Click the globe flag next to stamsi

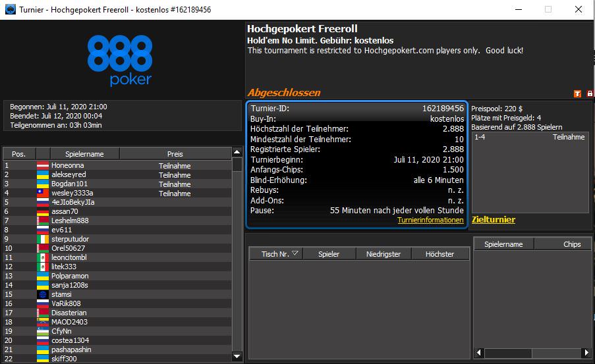43,294
